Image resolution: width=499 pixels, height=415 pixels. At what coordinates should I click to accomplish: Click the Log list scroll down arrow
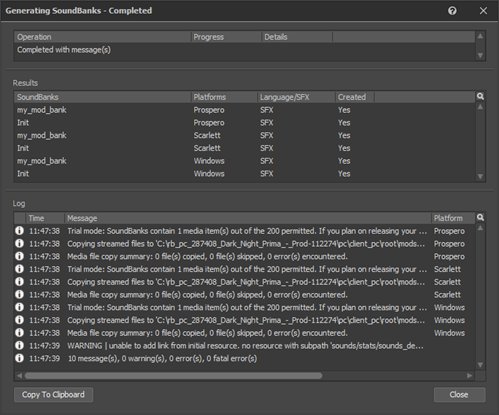(480, 365)
